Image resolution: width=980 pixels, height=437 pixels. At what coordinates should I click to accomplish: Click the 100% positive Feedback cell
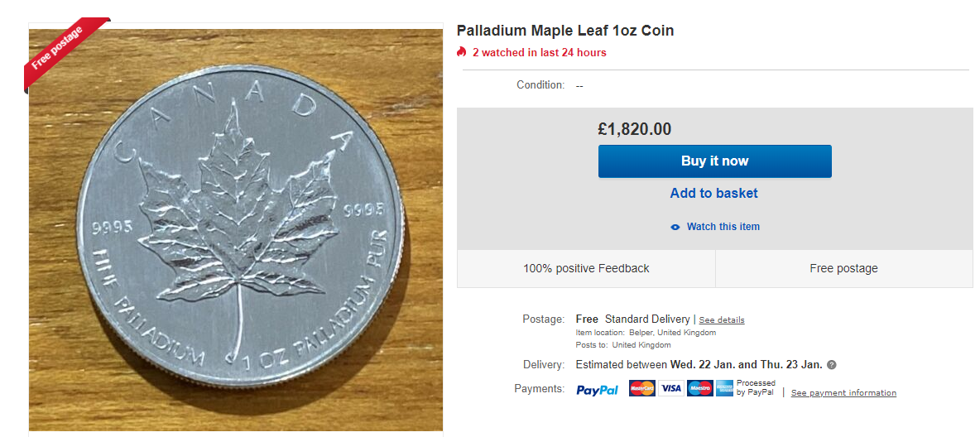(586, 268)
